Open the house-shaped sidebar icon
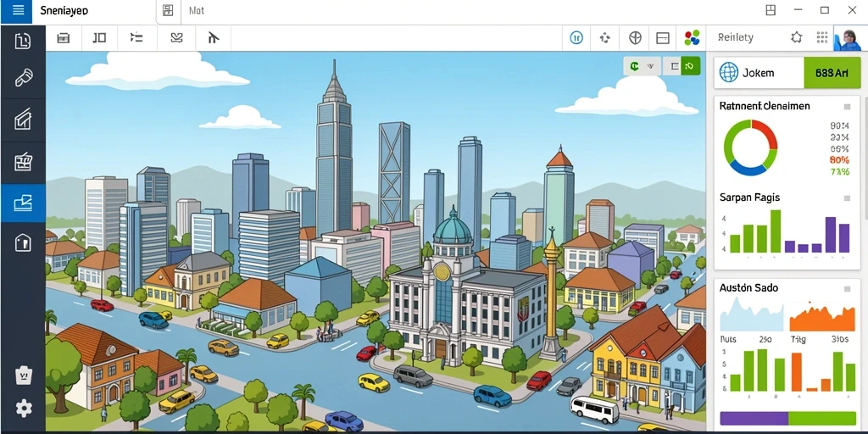The width and height of the screenshot is (868, 434). point(23,242)
